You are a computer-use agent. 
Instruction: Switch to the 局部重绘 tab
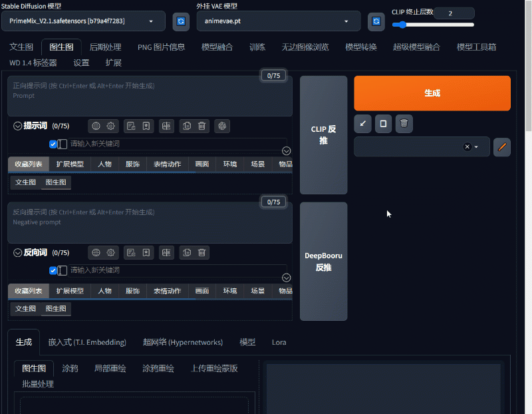pyautogui.click(x=110, y=369)
